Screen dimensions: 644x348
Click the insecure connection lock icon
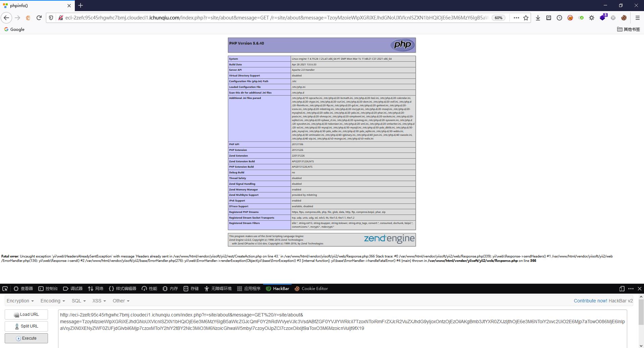(x=60, y=18)
